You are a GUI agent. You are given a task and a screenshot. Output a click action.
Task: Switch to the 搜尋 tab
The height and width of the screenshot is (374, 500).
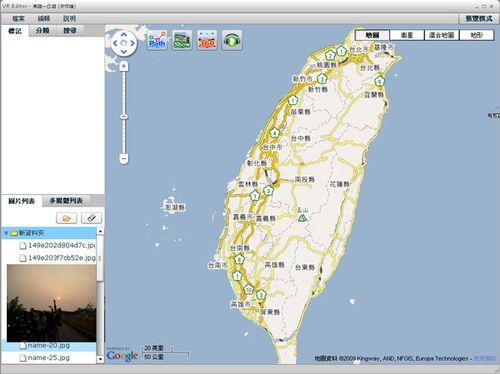click(x=70, y=30)
